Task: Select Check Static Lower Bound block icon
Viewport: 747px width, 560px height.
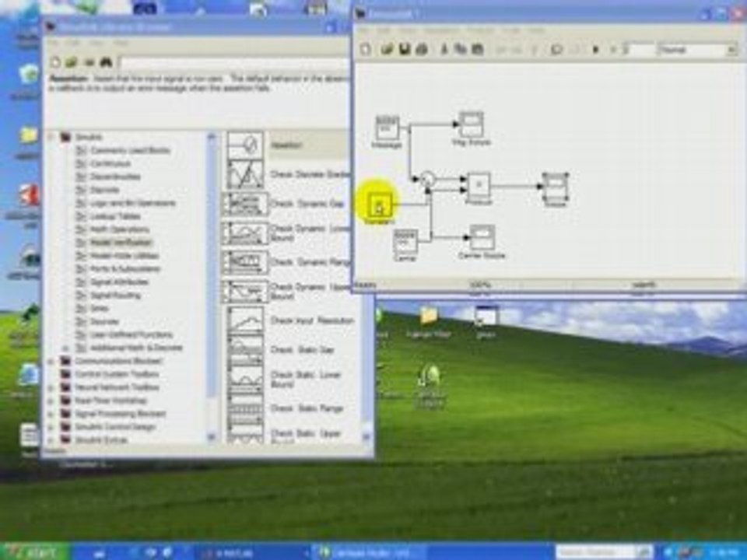Action: point(245,380)
